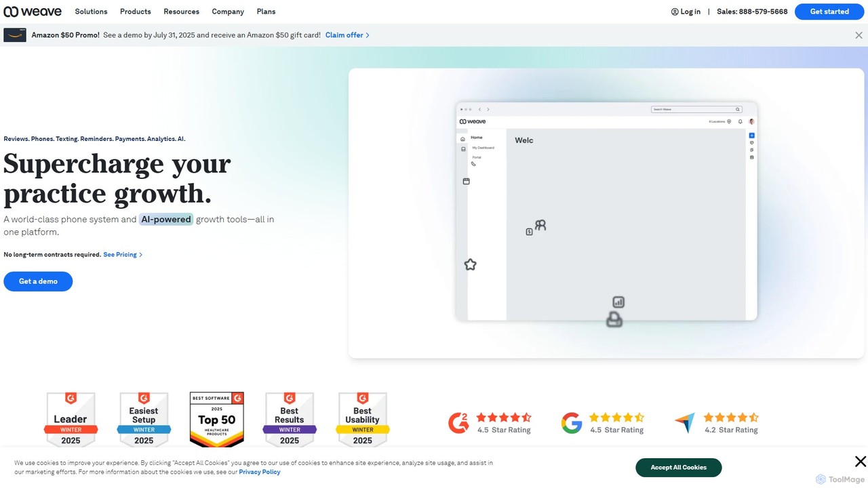
Task: Click the See Pricing link
Action: [120, 255]
